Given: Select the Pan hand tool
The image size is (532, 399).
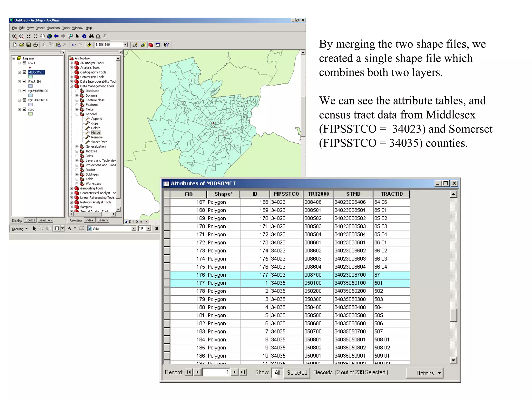Looking at the screenshot, I should coord(42,36).
